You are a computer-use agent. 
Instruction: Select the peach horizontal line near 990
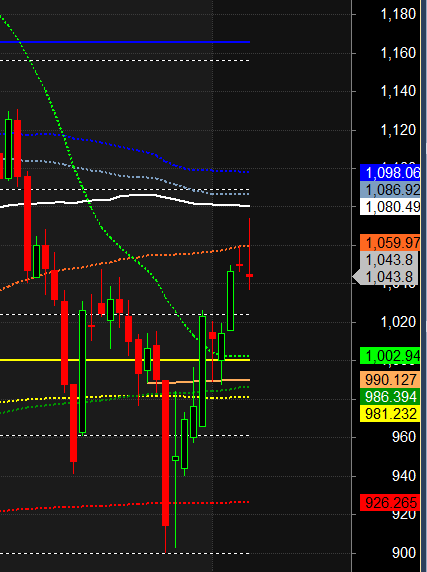pyautogui.click(x=199, y=381)
